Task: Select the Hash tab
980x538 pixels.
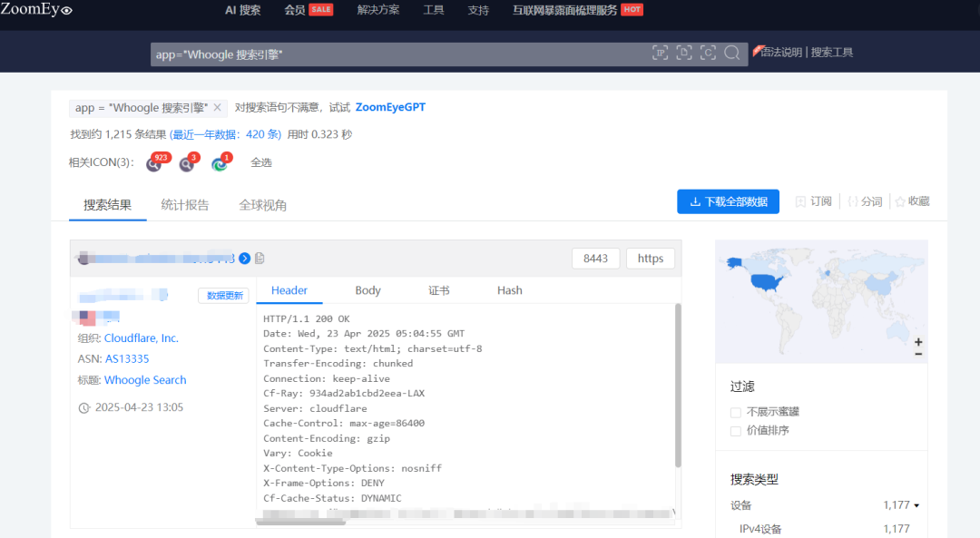Action: tap(509, 290)
